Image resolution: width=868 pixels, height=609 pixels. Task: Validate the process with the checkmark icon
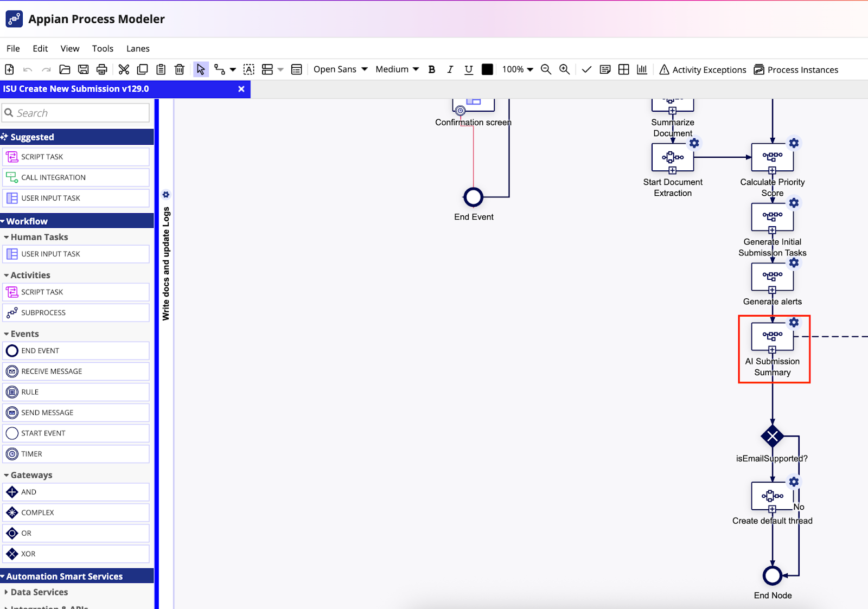[586, 69]
